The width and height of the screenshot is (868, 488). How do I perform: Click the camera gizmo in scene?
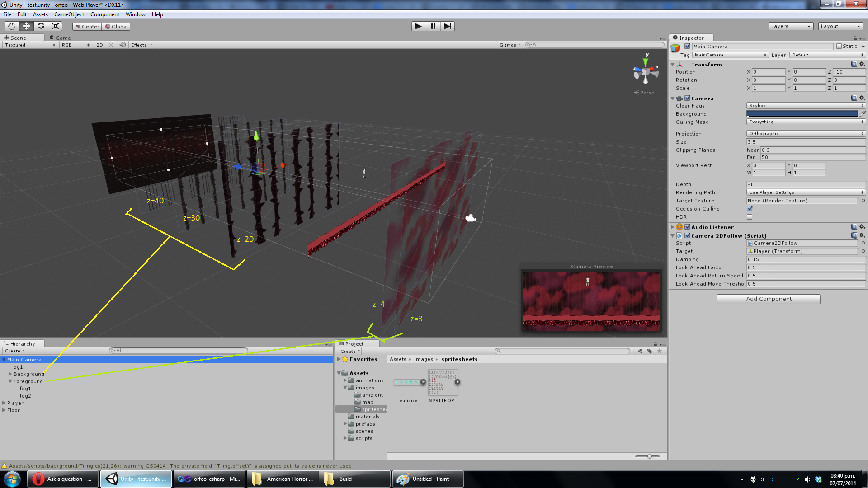(x=471, y=218)
